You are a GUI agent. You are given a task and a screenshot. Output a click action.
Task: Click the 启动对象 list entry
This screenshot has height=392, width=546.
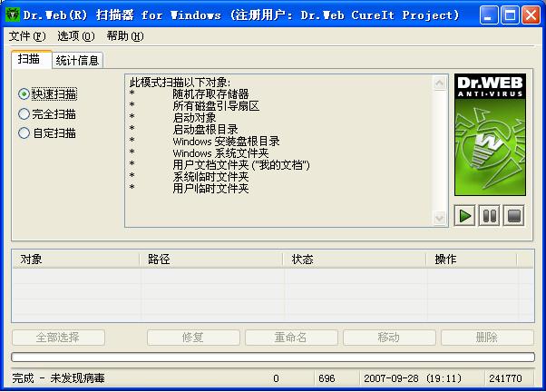194,118
